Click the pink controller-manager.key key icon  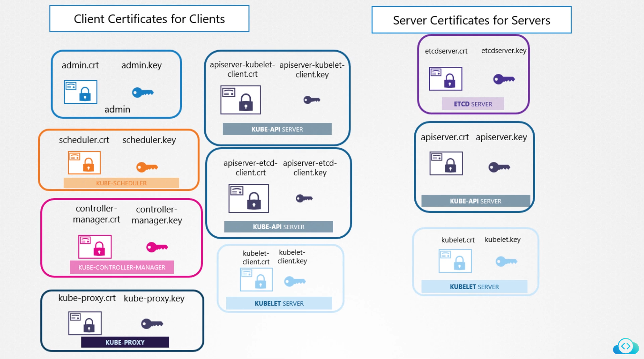tap(157, 247)
